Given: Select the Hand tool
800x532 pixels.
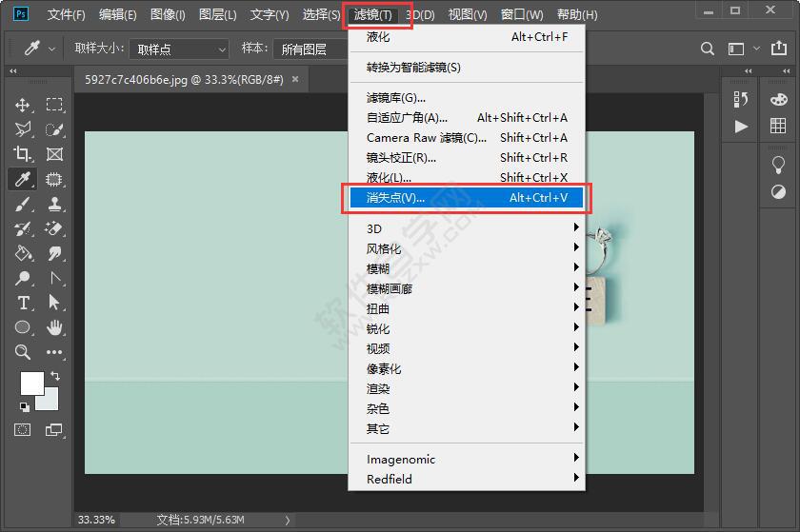Looking at the screenshot, I should coord(54,327).
